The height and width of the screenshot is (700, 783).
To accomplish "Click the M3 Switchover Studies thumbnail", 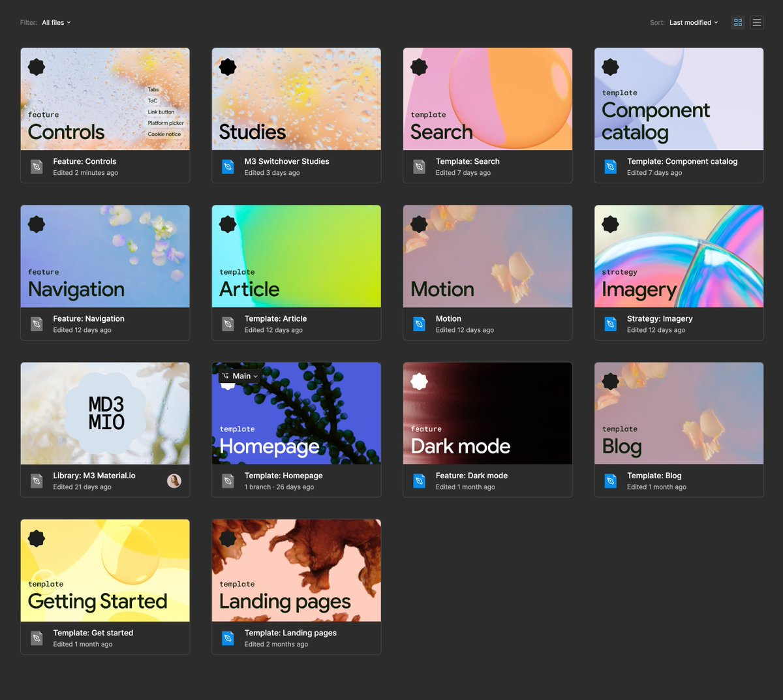I will pos(296,99).
